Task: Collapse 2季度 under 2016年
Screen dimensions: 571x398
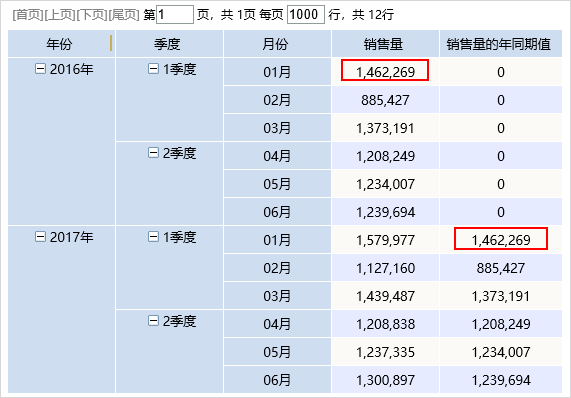Action: [x=153, y=153]
